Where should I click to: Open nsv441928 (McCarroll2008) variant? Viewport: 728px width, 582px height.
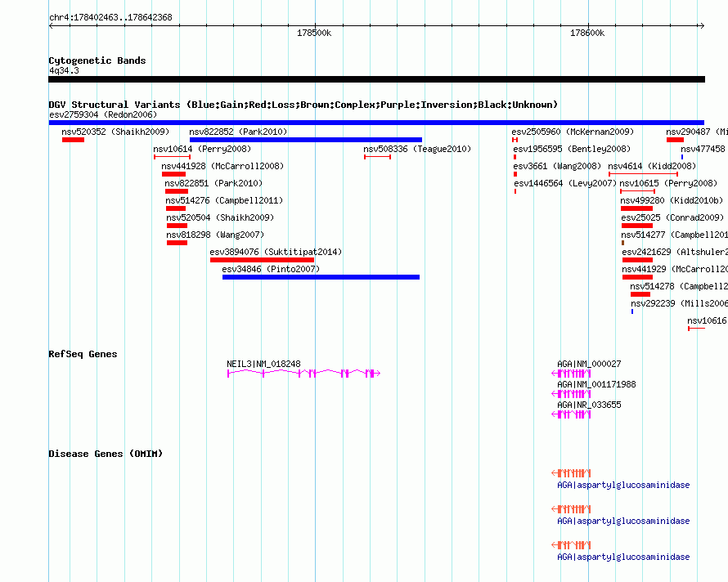222,166
